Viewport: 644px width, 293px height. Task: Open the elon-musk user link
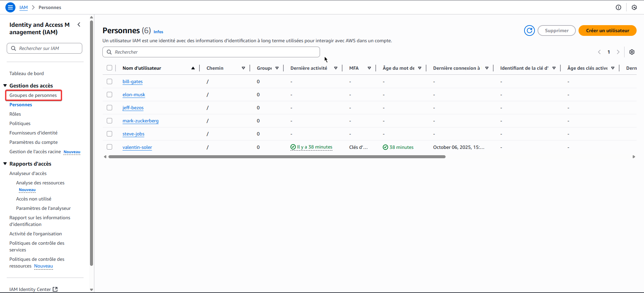point(134,95)
